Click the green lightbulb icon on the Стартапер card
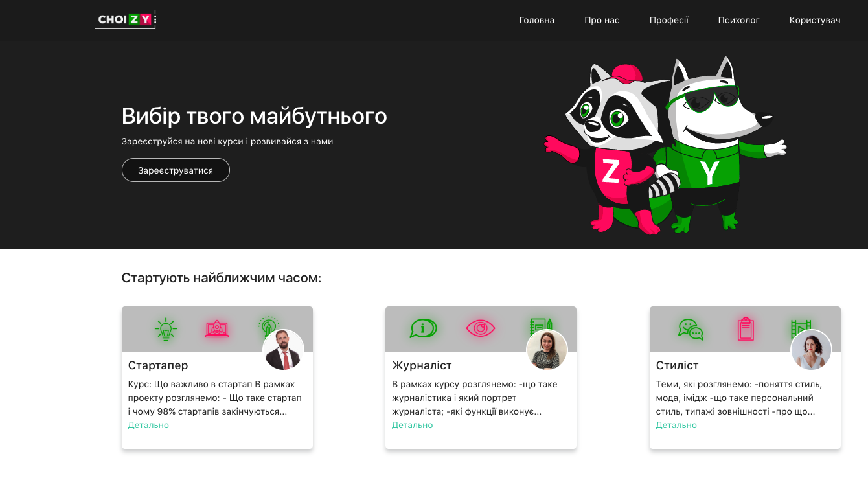Viewport: 868px width, 478px height. (166, 329)
